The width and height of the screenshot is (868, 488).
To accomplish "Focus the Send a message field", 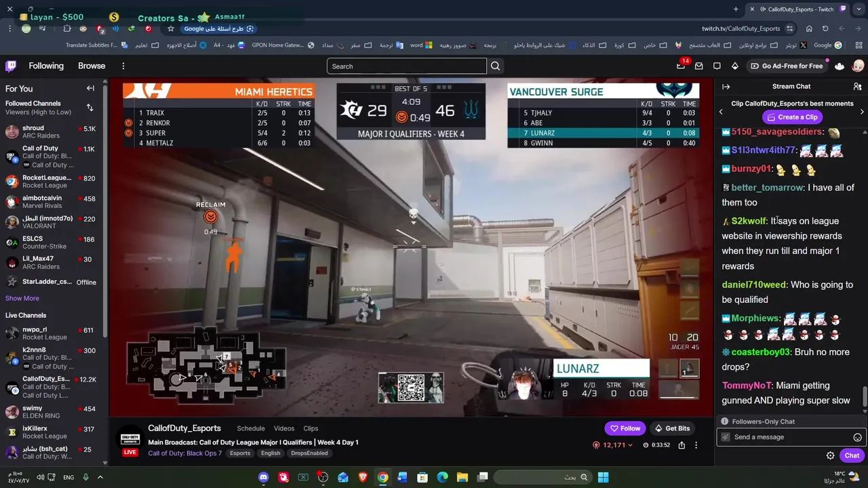I will click(791, 437).
